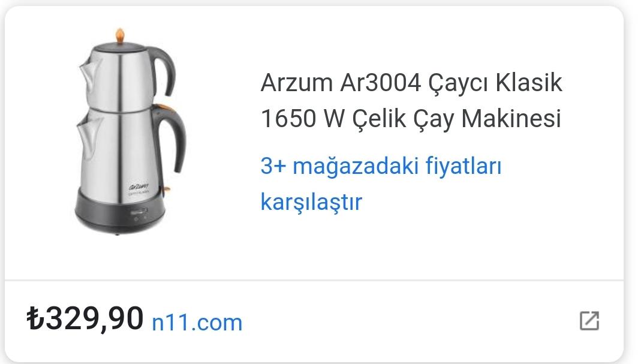Click the upper teapot black handle
The height and width of the screenshot is (364, 638).
tap(162, 70)
